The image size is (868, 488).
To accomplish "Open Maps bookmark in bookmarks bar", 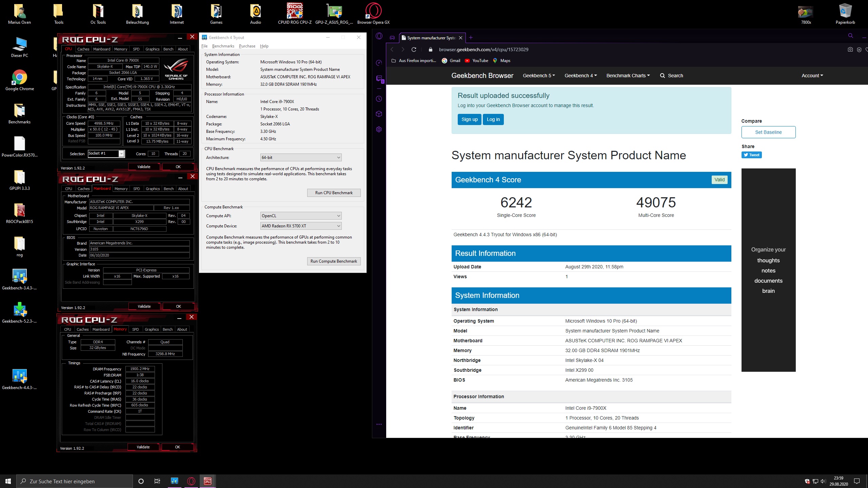I will click(501, 61).
